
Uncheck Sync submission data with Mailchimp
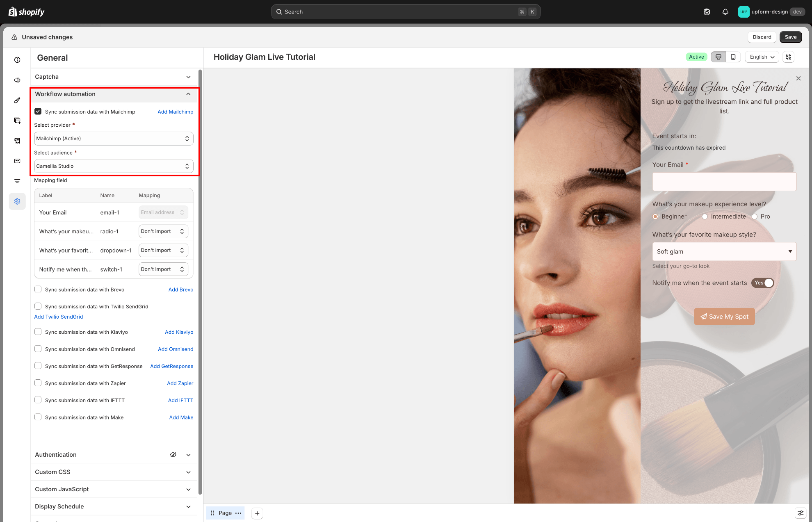tap(38, 112)
